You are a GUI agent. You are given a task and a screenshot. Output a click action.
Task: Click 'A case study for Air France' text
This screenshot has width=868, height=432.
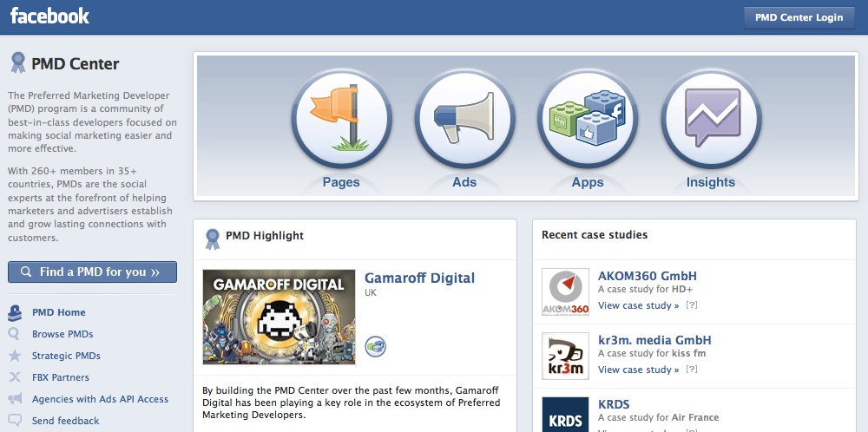tap(658, 417)
